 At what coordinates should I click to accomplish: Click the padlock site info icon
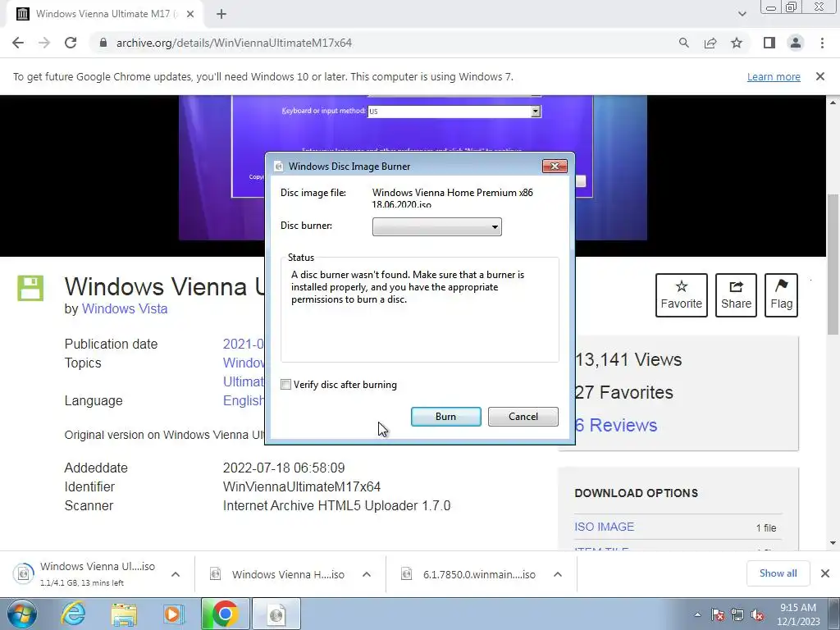tap(103, 43)
